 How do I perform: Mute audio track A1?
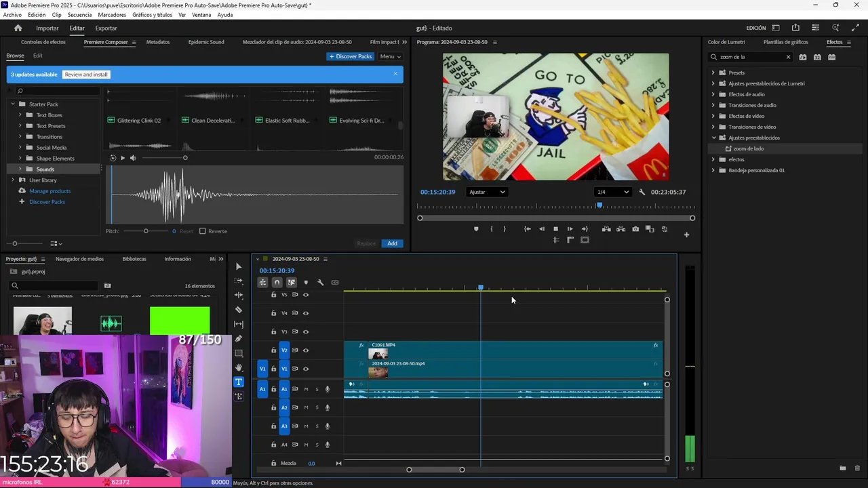click(306, 389)
